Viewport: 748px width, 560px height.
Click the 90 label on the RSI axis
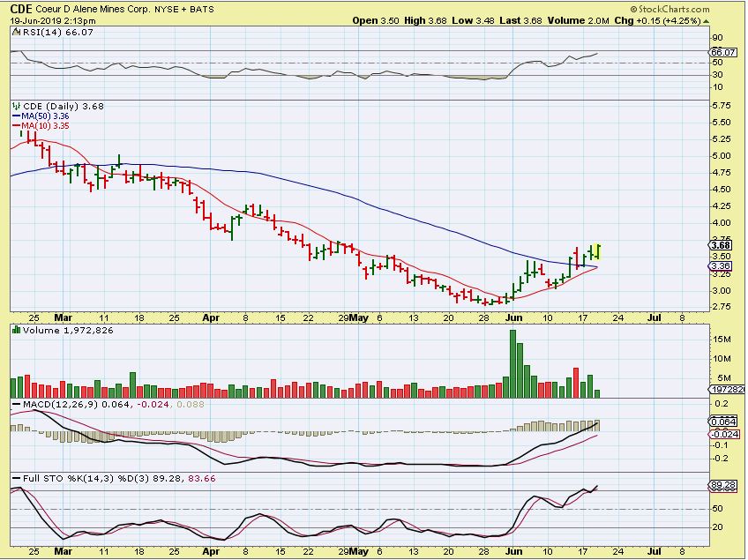tap(717, 38)
